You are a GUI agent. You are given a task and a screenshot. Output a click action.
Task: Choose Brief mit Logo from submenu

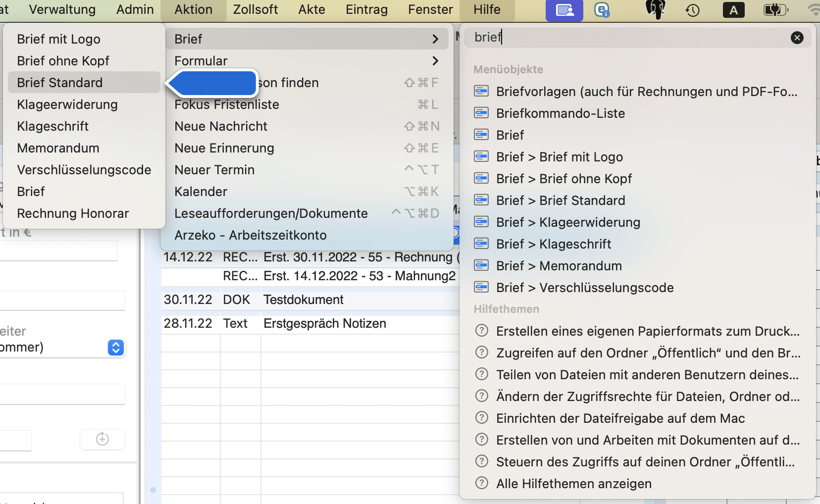pos(84,39)
